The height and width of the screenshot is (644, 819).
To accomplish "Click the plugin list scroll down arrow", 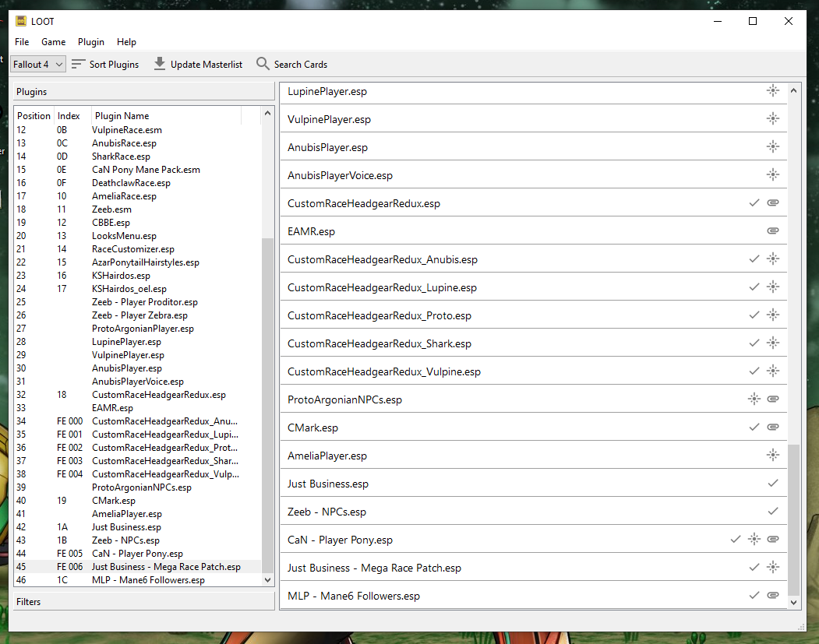I will coord(267,580).
